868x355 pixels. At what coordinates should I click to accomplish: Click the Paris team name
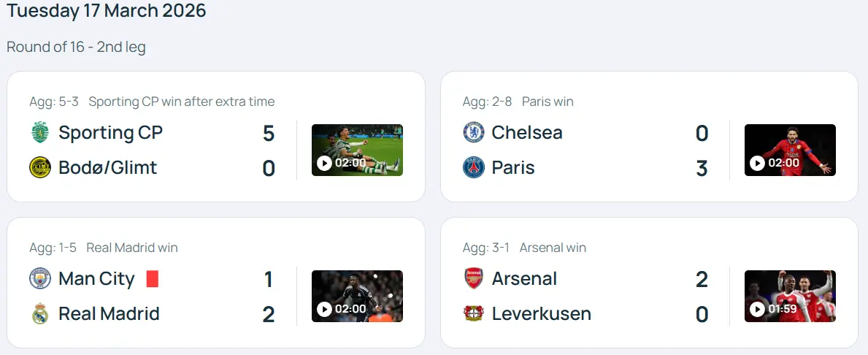click(x=512, y=167)
